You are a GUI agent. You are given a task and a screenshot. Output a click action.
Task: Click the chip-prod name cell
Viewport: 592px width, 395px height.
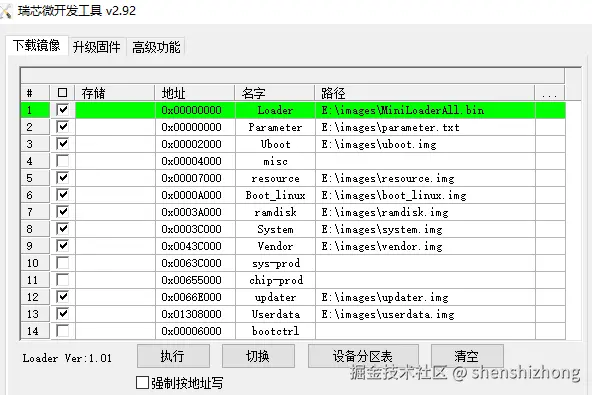275,280
